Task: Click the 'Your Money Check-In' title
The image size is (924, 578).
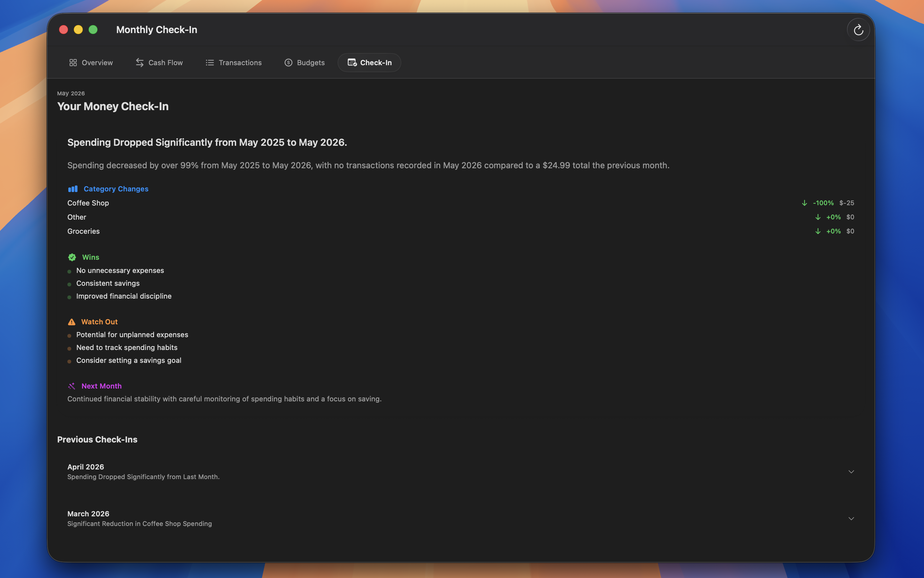Action: pyautogui.click(x=113, y=106)
